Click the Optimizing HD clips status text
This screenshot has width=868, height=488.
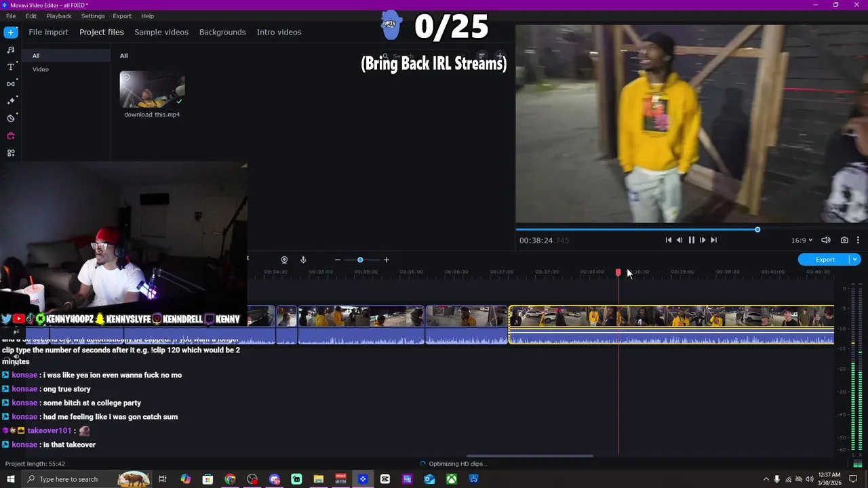click(458, 464)
